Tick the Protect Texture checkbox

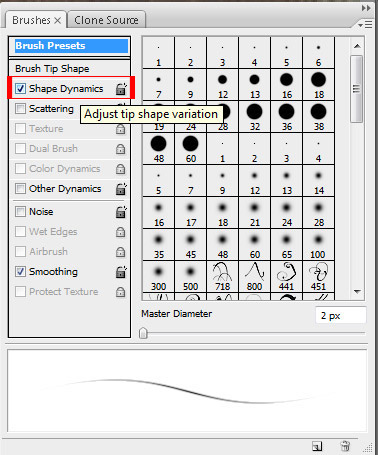pos(20,292)
